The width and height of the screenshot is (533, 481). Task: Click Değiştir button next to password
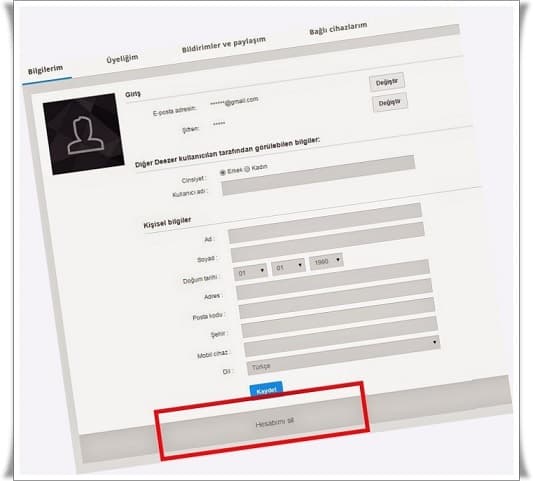pos(390,102)
